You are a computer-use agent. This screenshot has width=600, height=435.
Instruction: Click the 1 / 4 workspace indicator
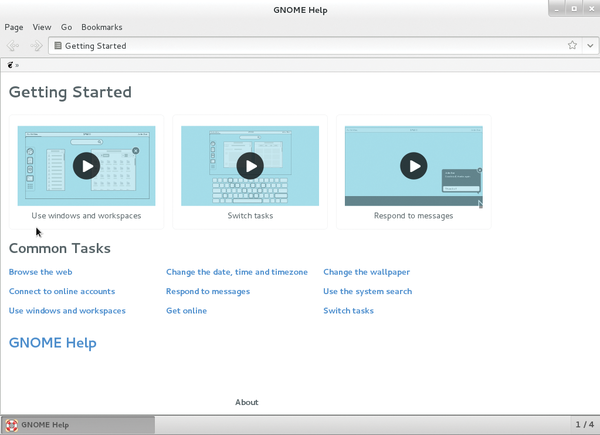[585, 424]
